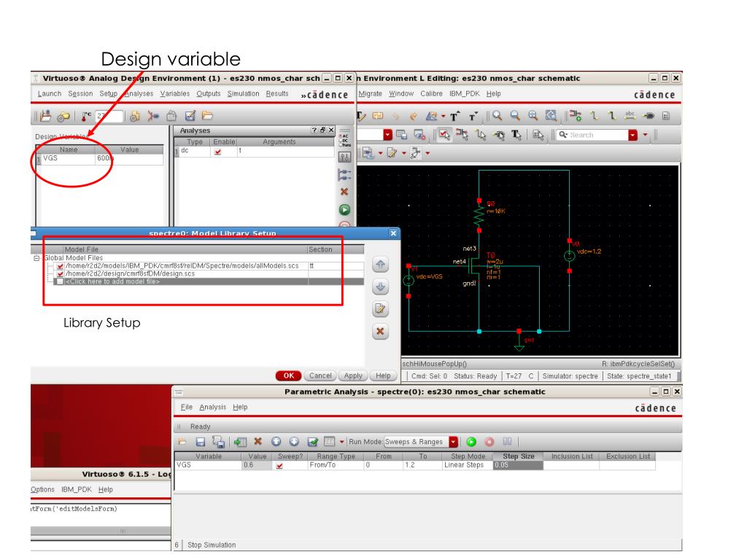The width and height of the screenshot is (747, 560).
Task: Close the Analyses panel with its X
Action: pos(331,130)
